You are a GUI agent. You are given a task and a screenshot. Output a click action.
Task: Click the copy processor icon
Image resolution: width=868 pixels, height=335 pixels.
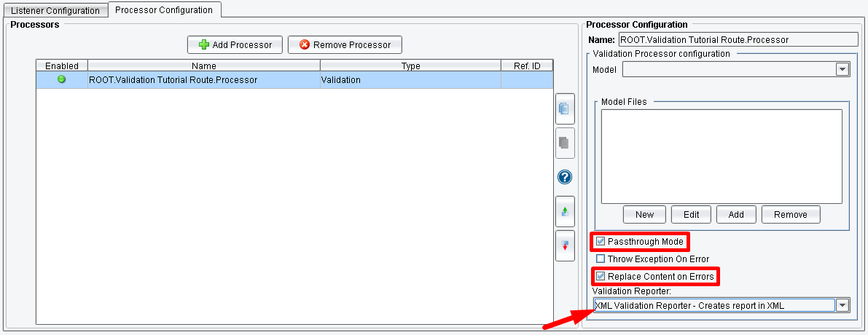565,109
